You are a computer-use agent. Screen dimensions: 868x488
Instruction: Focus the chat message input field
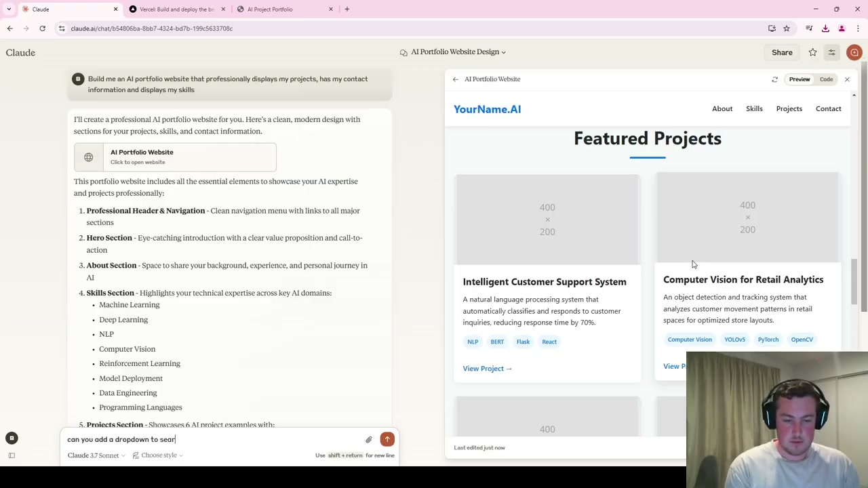(x=214, y=439)
